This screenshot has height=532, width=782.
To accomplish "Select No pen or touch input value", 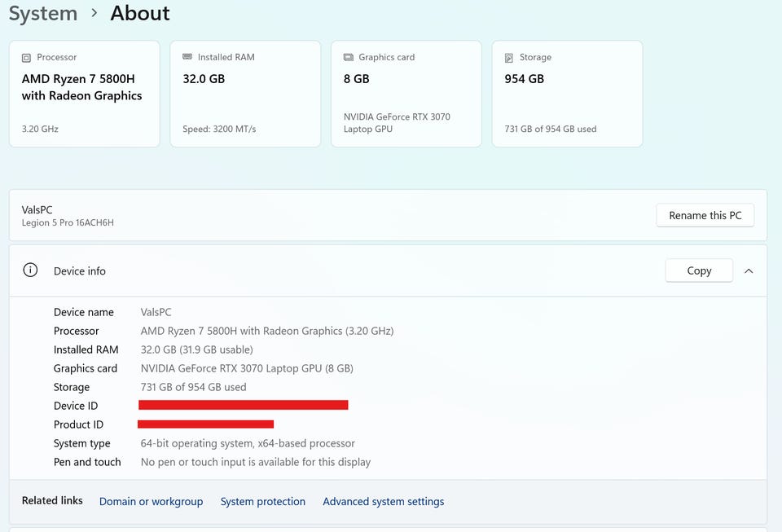I will (x=255, y=462).
